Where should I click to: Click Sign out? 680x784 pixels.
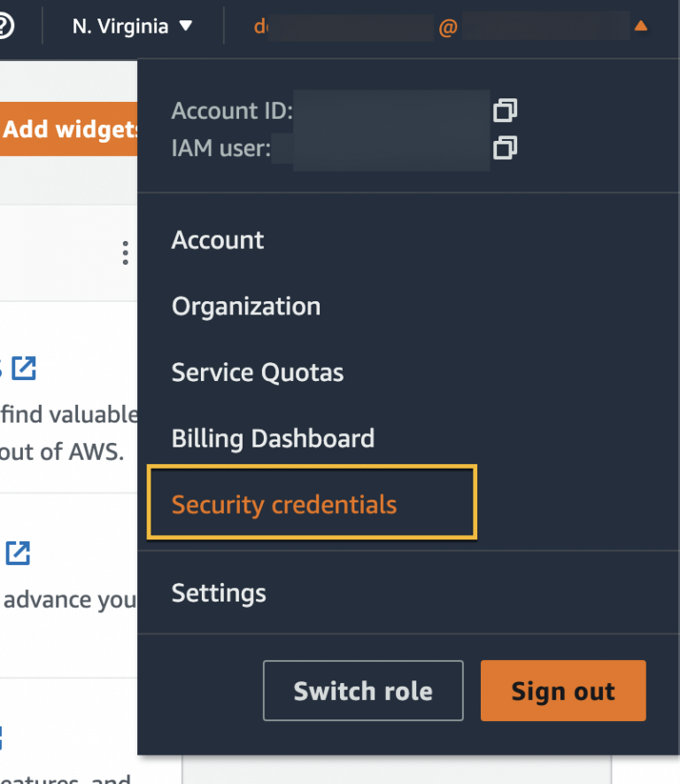click(562, 690)
